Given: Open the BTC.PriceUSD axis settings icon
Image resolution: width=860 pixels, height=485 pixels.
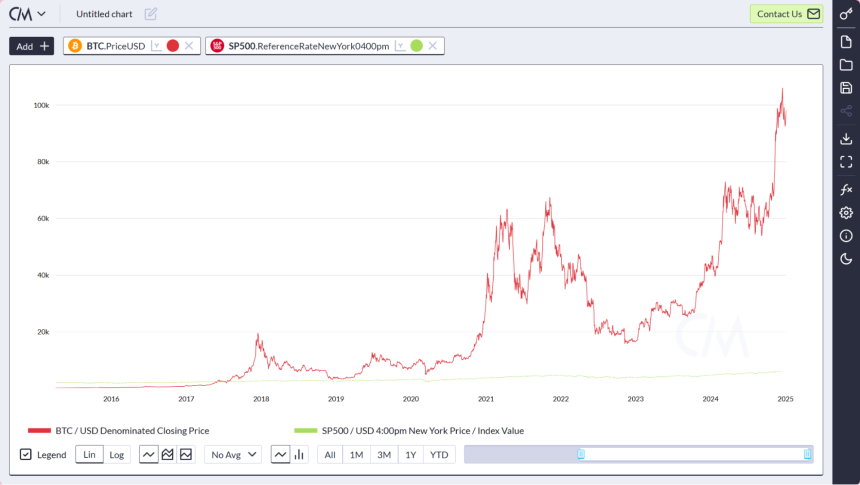Looking at the screenshot, I should 156,46.
